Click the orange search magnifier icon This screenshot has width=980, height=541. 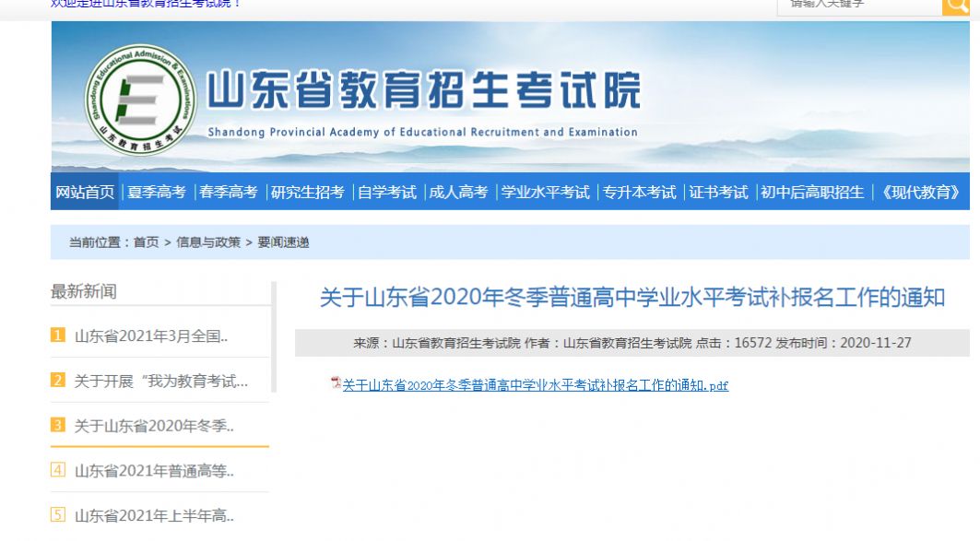tap(956, 6)
